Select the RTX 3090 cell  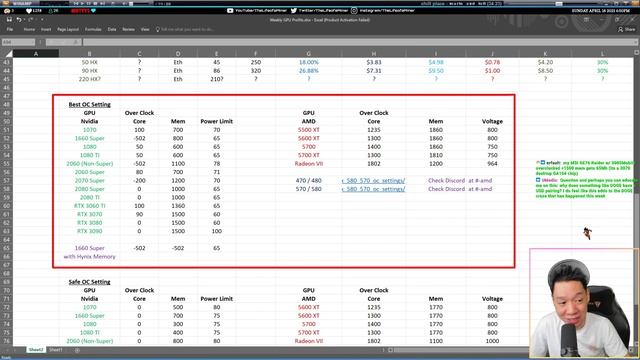[89, 231]
